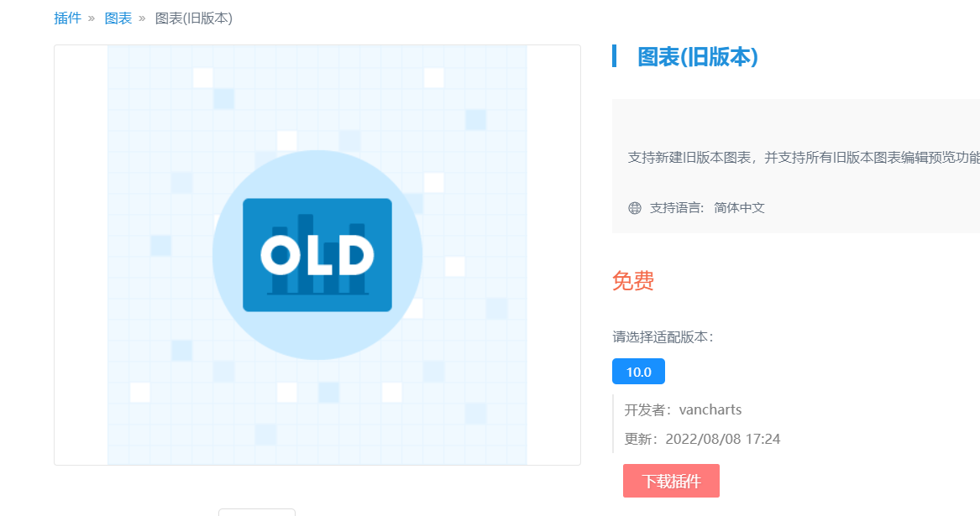Click the blue accent bar beside the title
The image size is (980, 516).
(x=615, y=56)
